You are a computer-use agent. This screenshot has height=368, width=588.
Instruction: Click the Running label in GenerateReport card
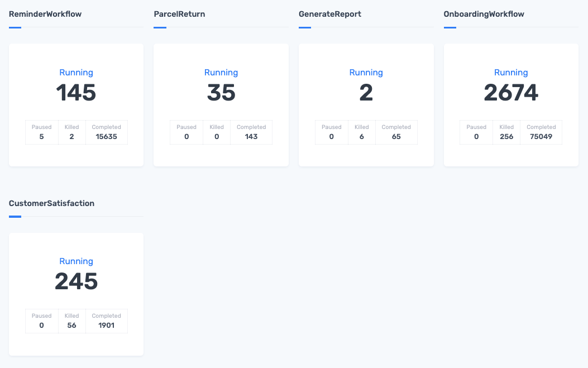coord(366,73)
